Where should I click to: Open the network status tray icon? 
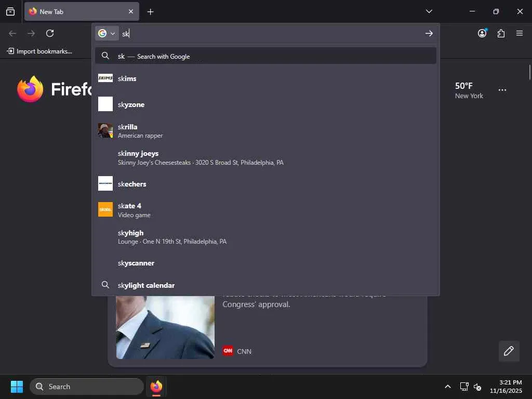tap(464, 387)
